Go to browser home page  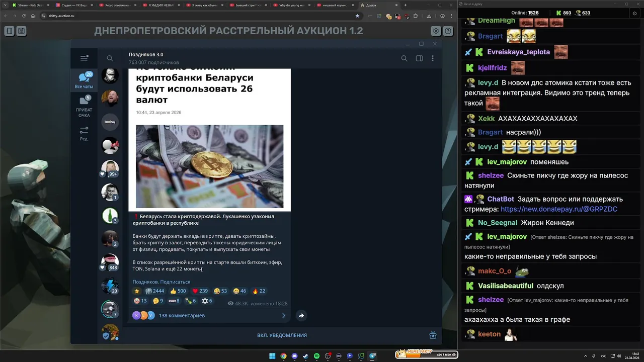(33, 16)
